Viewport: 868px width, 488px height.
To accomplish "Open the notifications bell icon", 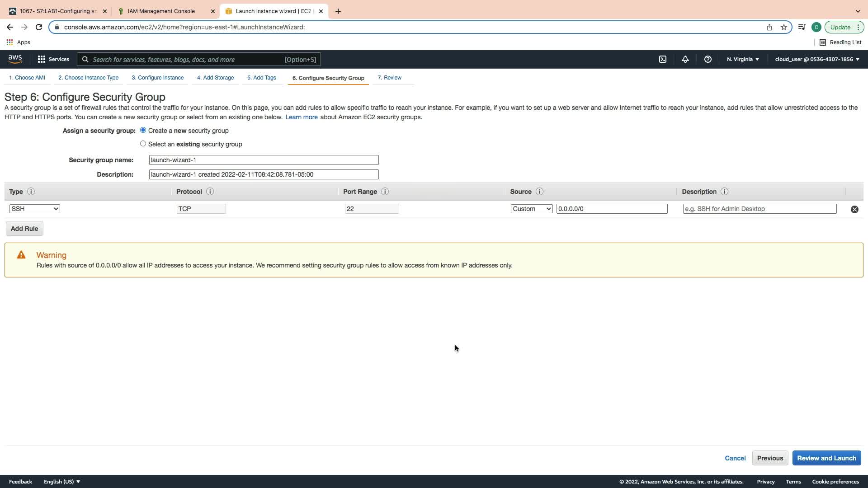I will click(685, 59).
